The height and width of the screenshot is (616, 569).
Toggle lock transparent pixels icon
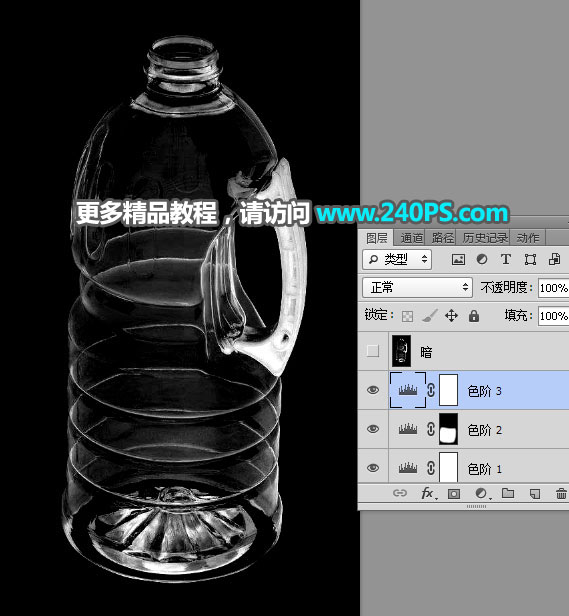click(x=407, y=316)
